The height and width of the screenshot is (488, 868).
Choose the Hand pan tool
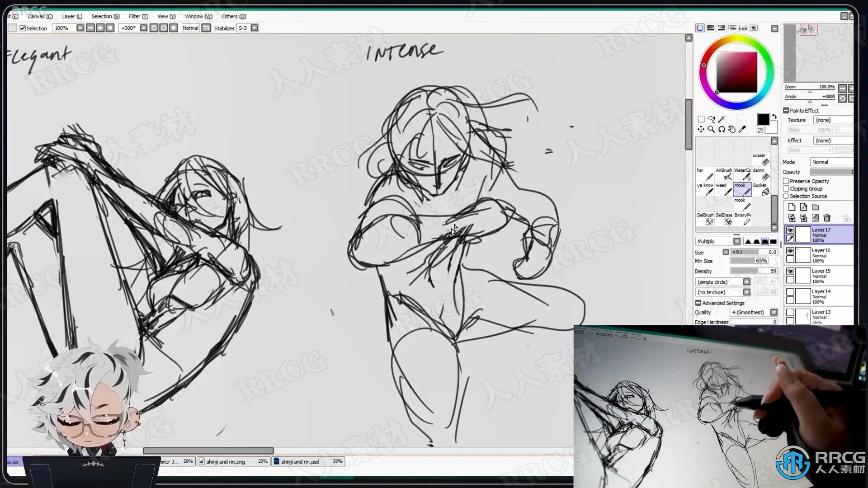pyautogui.click(x=732, y=130)
